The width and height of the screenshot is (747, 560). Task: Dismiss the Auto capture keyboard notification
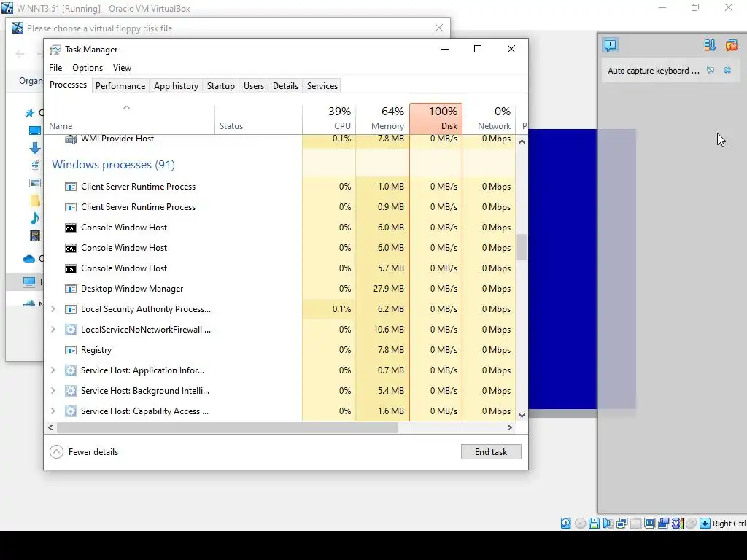pyautogui.click(x=727, y=71)
